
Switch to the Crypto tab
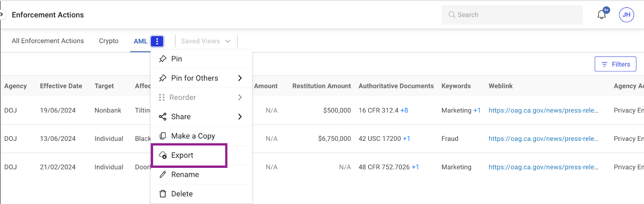109,41
